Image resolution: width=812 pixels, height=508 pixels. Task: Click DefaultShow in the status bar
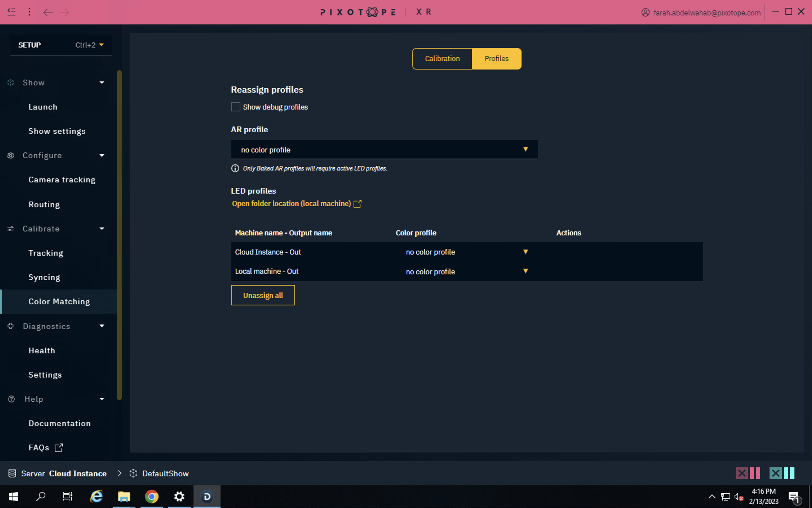[166, 473]
